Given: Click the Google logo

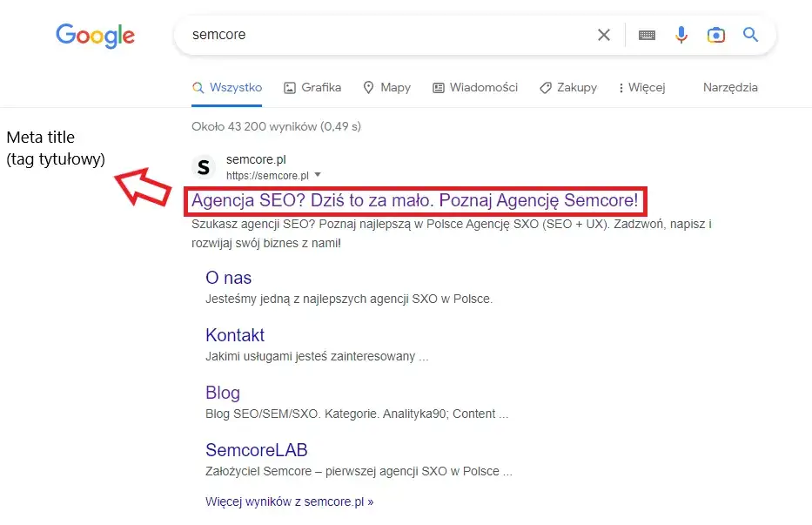Looking at the screenshot, I should click(x=95, y=36).
